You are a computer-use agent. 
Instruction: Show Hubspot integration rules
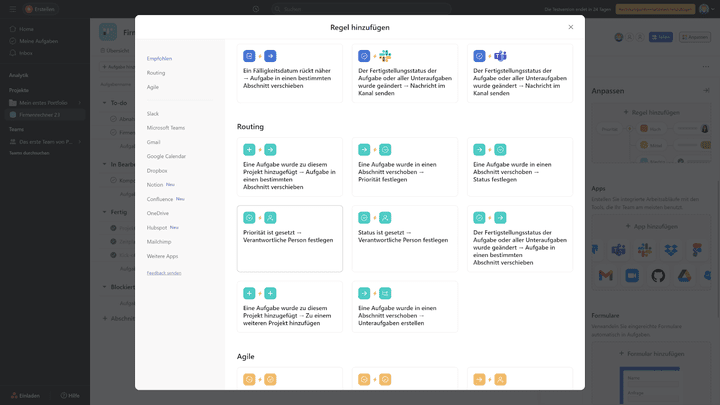(157, 227)
